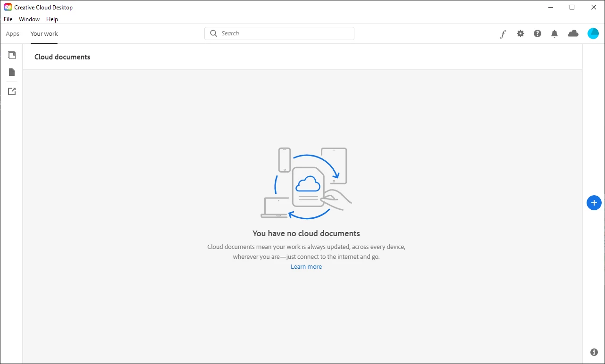This screenshot has width=605, height=364.
Task: Click the Creative Cloud logo in title bar
Action: coord(8,7)
